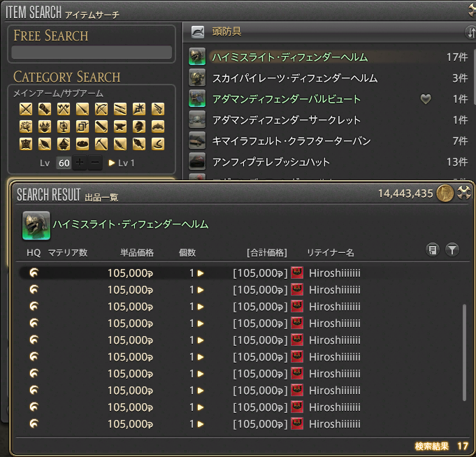476x457 pixels.
Task: Pick the anvil category icon
Action: [x=120, y=126]
